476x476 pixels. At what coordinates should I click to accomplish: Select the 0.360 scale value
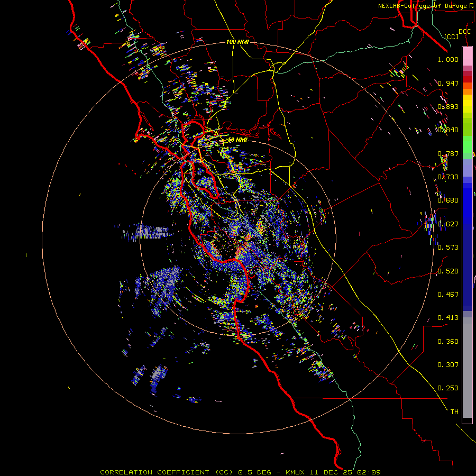448,342
